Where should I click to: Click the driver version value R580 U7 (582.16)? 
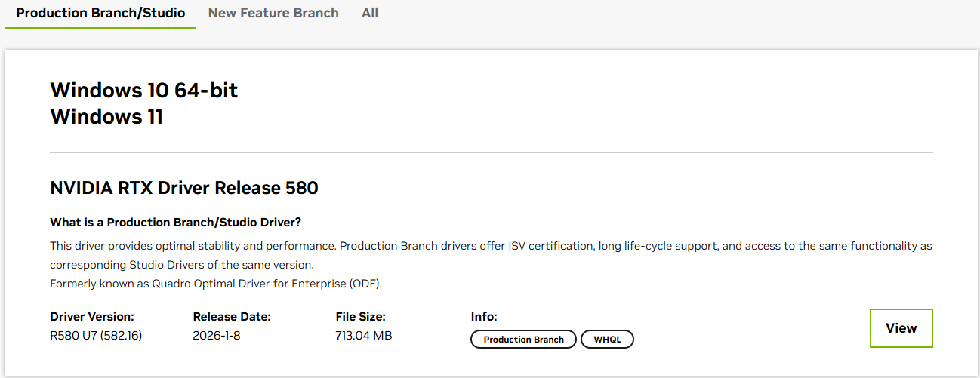tap(96, 335)
